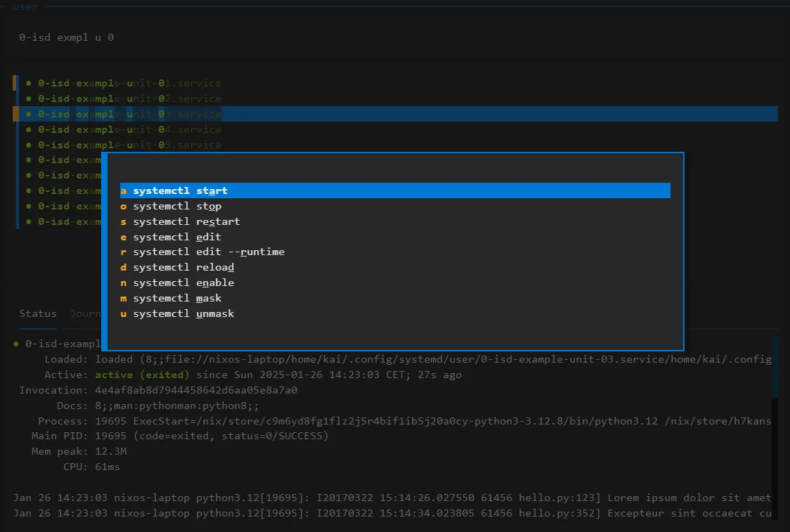Select systemctl reload in the popup
The width and height of the screenshot is (790, 532).
(x=395, y=268)
